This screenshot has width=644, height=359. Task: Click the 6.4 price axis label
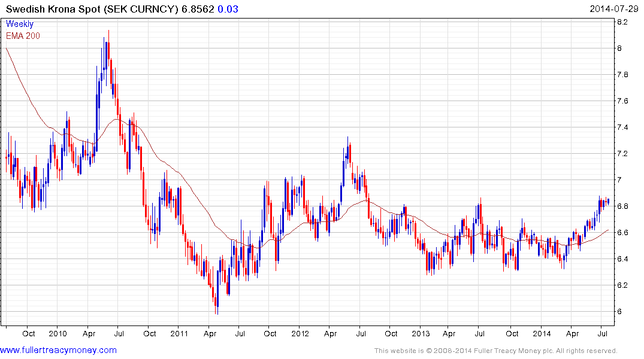[x=622, y=259]
